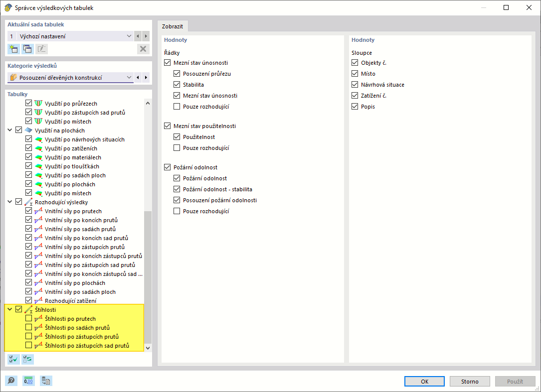Click icon of Využití po průřezech

pos(38,104)
